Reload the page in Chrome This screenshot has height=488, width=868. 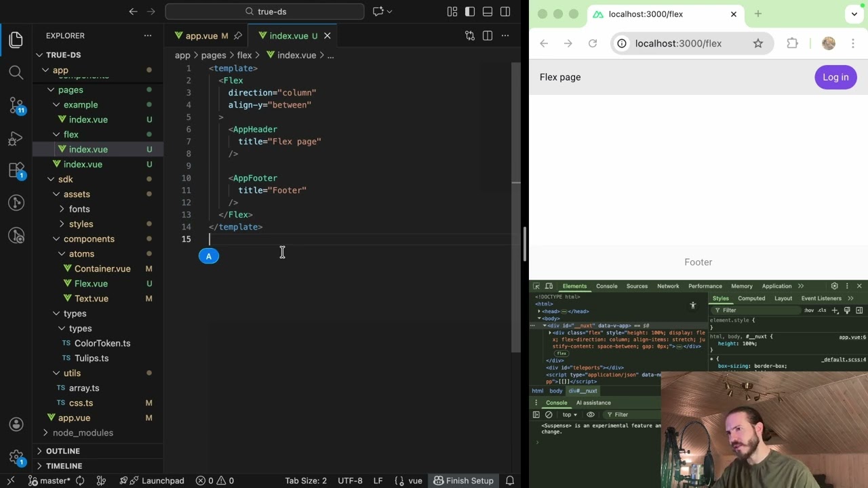click(x=593, y=43)
